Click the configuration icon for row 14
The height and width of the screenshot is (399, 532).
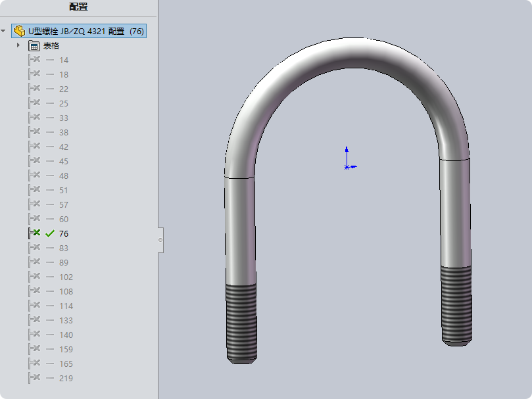34,60
